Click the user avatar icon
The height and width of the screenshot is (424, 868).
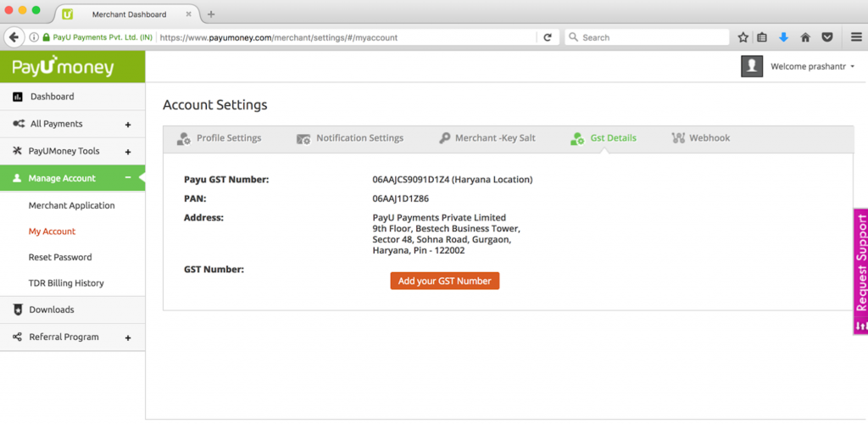[752, 66]
